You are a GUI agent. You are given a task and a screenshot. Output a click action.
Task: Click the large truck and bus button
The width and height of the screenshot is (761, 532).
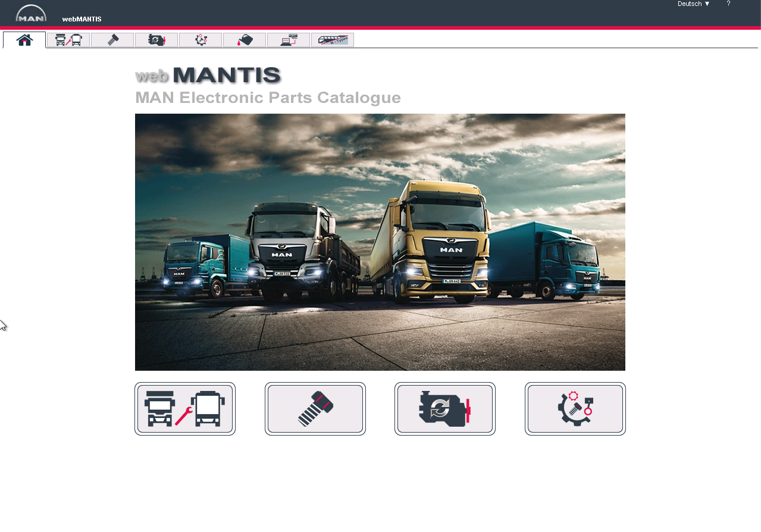tap(185, 409)
